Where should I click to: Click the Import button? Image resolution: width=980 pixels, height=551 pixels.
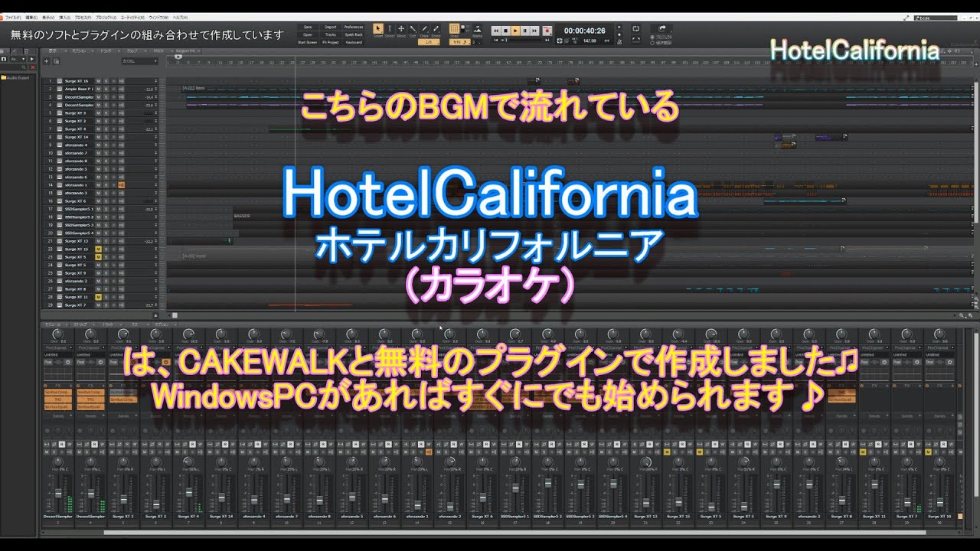(331, 27)
